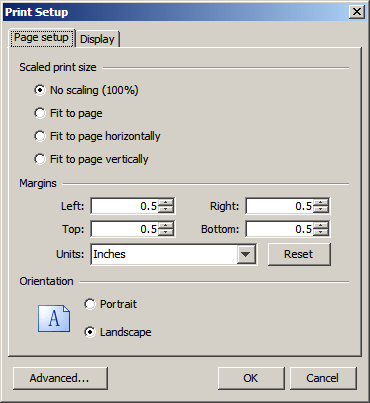The height and width of the screenshot is (403, 370).
Task: Decrease the Bottom margin with down arrow
Action: coord(321,232)
